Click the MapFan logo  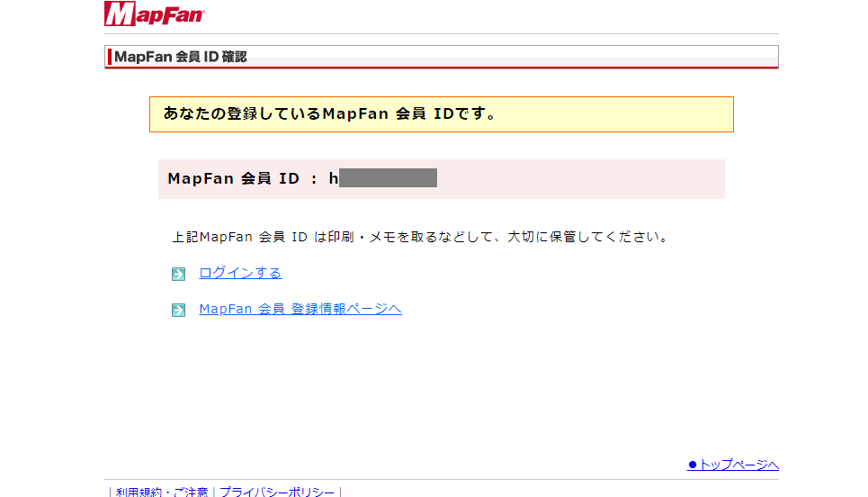(155, 14)
